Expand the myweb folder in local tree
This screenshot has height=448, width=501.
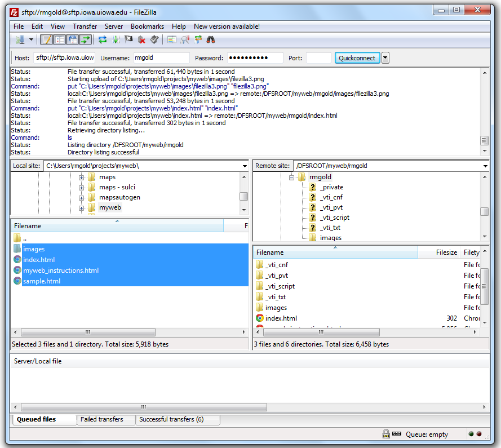(x=81, y=209)
